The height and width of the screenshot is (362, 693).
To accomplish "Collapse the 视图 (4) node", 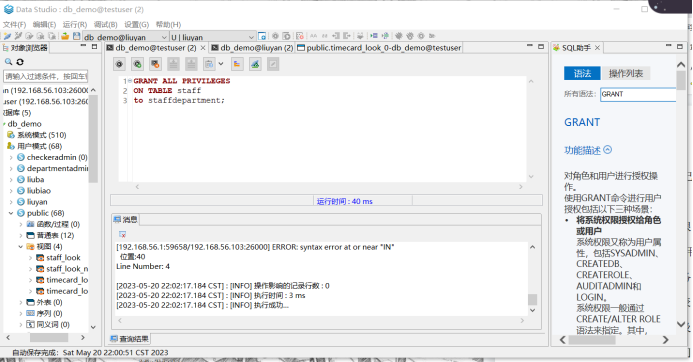I will [20, 247].
